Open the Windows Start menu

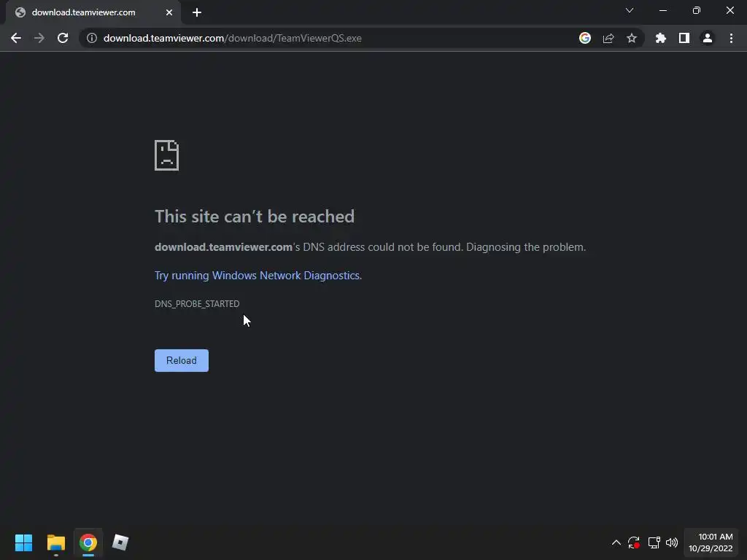[23, 542]
